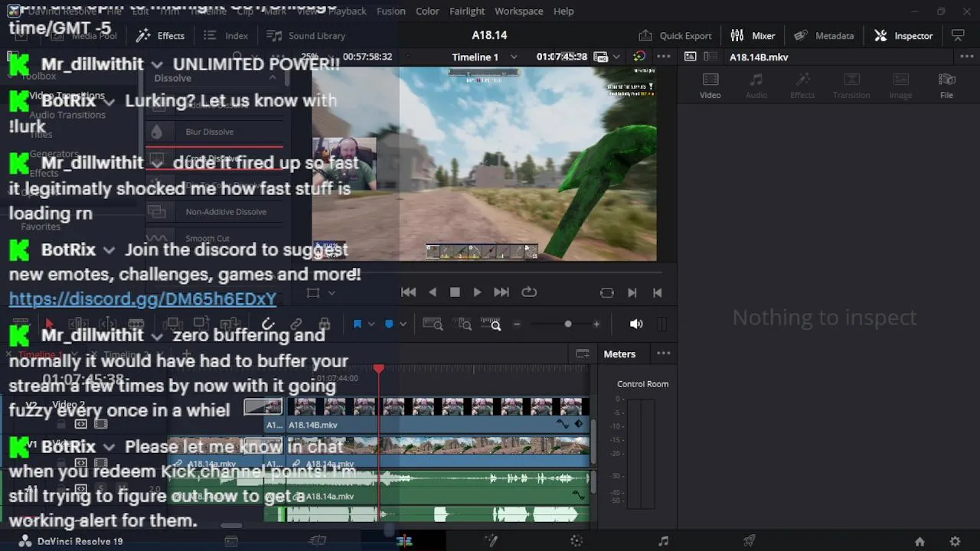The width and height of the screenshot is (980, 551).
Task: Select Non-Additive Dissolve transition
Action: tap(214, 212)
